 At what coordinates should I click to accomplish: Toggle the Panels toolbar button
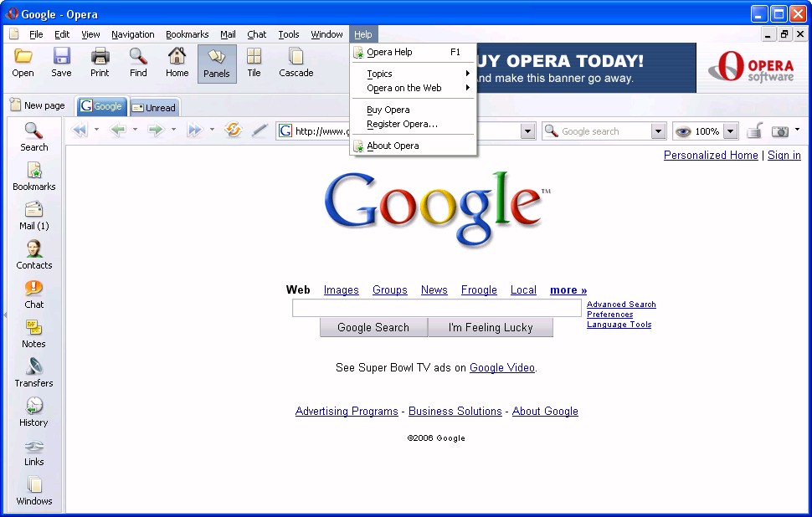coord(217,64)
